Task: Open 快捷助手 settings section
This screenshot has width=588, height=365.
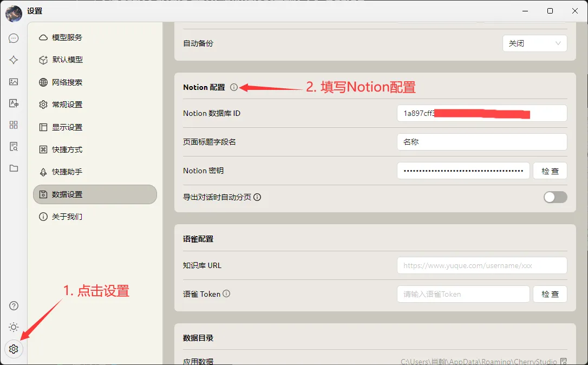Action: click(95, 172)
